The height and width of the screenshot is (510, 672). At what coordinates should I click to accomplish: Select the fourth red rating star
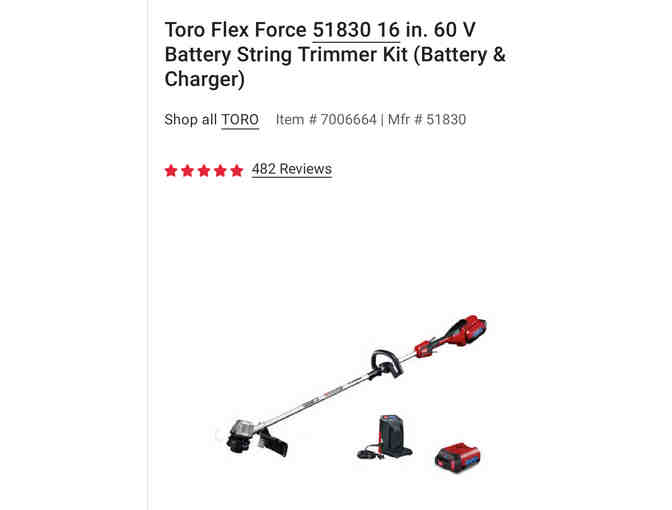220,171
